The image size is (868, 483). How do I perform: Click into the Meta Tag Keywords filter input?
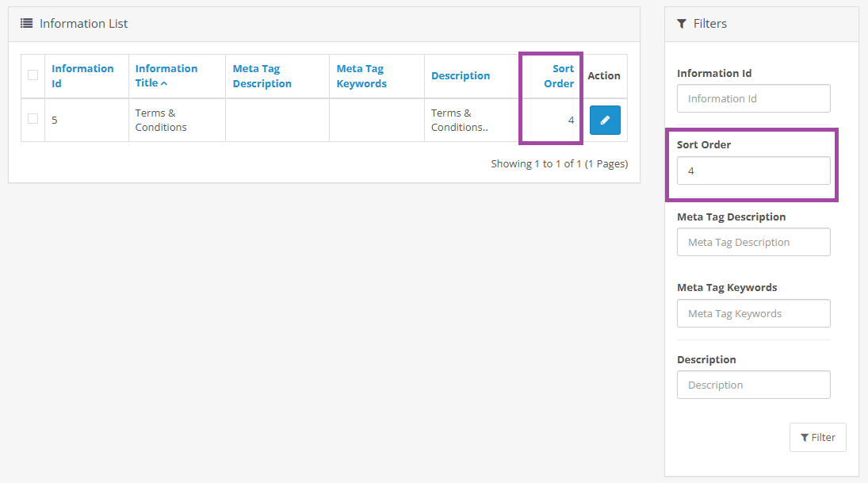click(x=753, y=313)
